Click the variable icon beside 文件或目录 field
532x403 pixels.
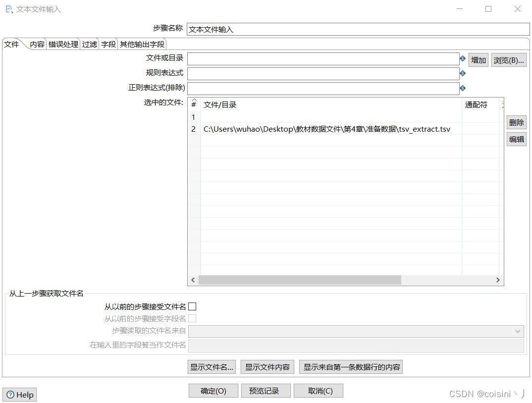click(x=463, y=58)
